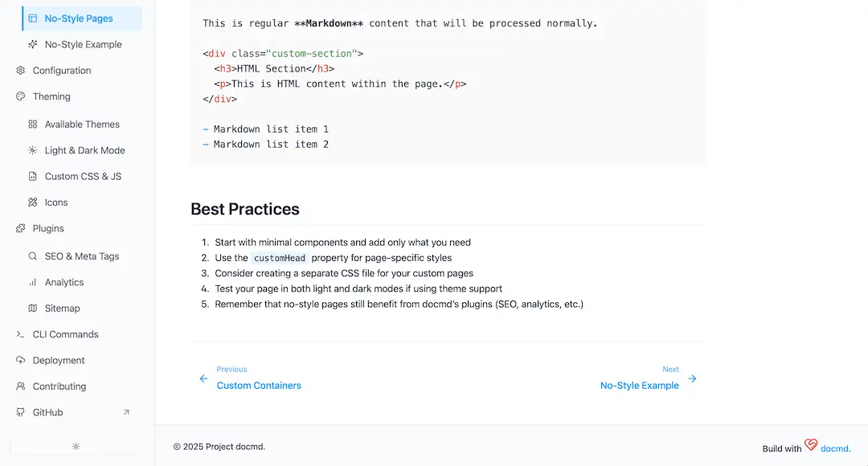
Task: Click the "Build with" footer text
Action: point(782,448)
